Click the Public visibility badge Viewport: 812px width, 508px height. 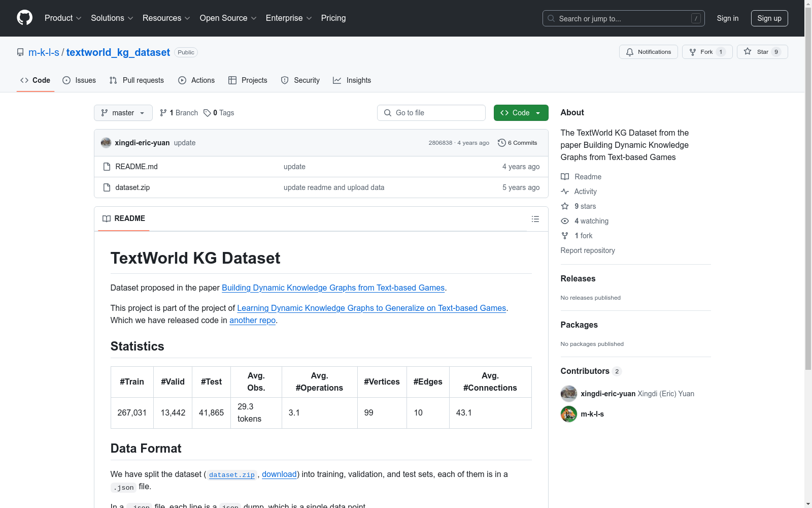point(186,52)
